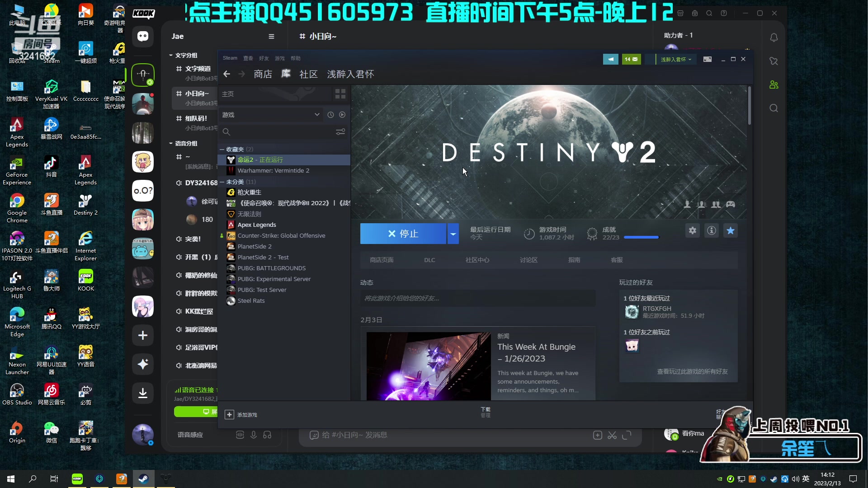This screenshot has width=868, height=488.
Task: Click 查看玩过此游戏的所有好友 link
Action: click(x=693, y=371)
